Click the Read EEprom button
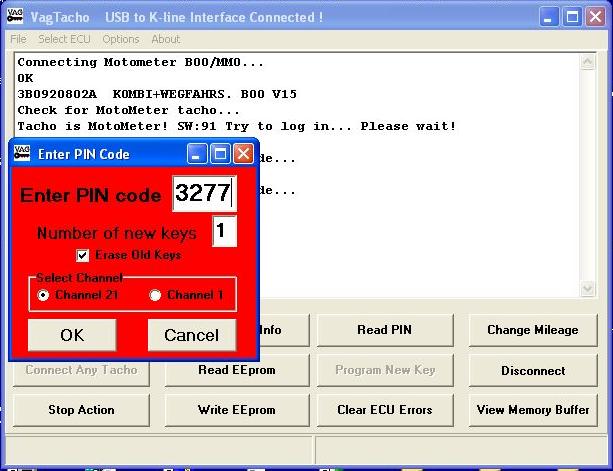The image size is (613, 471). coord(237,370)
